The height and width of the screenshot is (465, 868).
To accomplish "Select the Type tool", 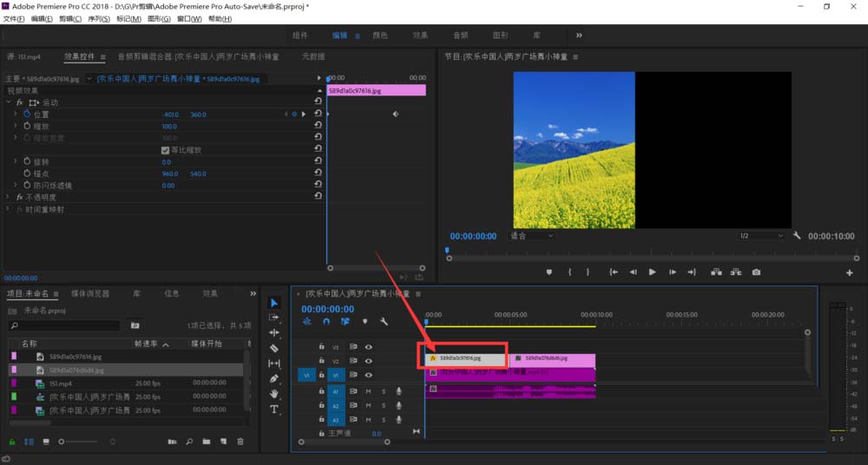I will [x=274, y=409].
